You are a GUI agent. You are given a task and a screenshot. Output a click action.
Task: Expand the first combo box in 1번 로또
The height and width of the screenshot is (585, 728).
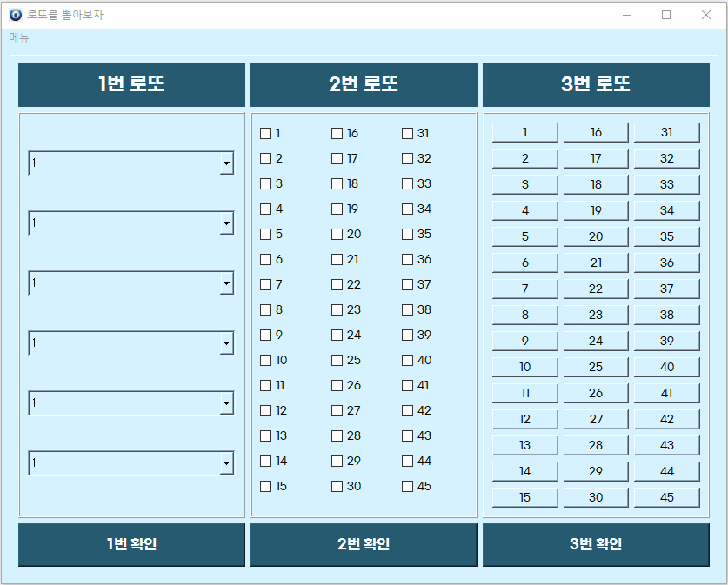tap(226, 163)
